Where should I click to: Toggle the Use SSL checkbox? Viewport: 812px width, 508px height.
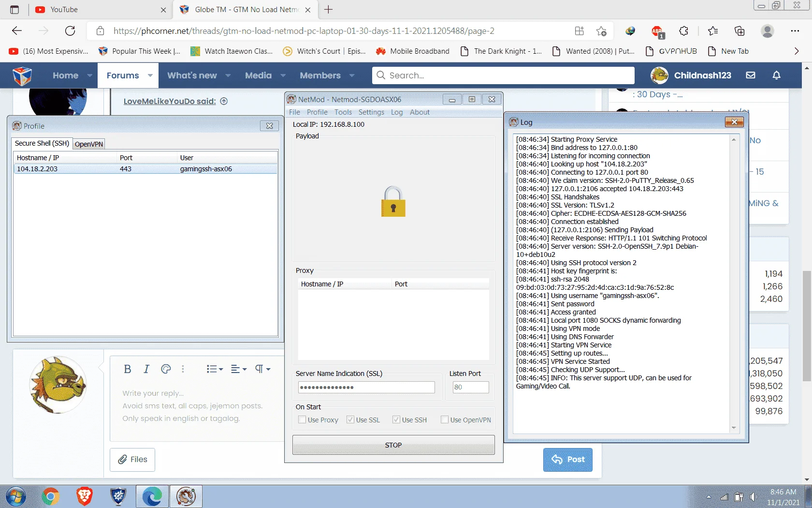point(350,420)
